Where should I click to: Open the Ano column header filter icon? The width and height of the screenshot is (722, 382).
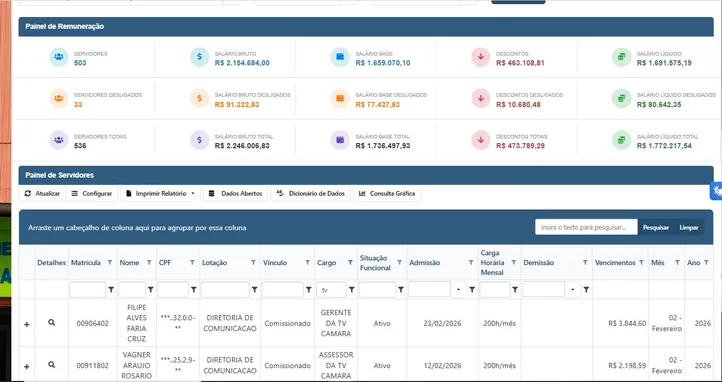click(706, 262)
